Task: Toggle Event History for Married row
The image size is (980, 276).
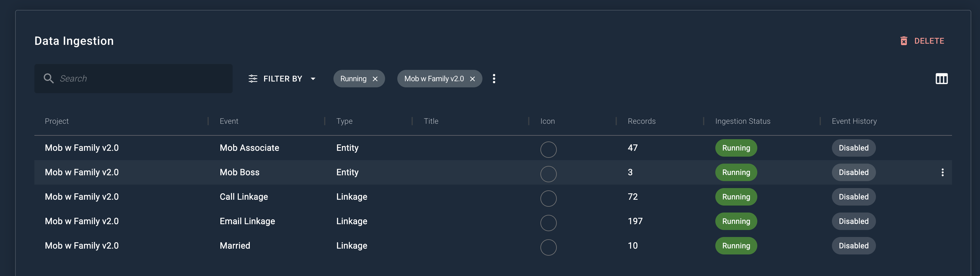Action: 854,246
